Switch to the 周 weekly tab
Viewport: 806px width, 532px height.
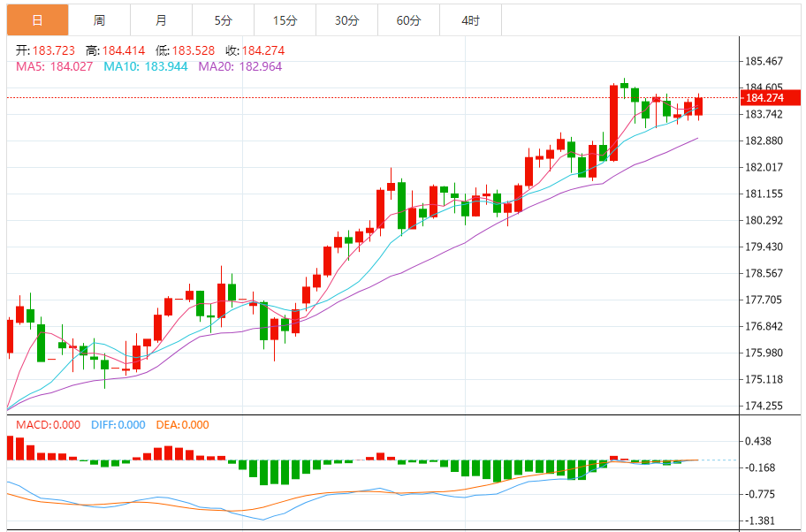pos(99,19)
